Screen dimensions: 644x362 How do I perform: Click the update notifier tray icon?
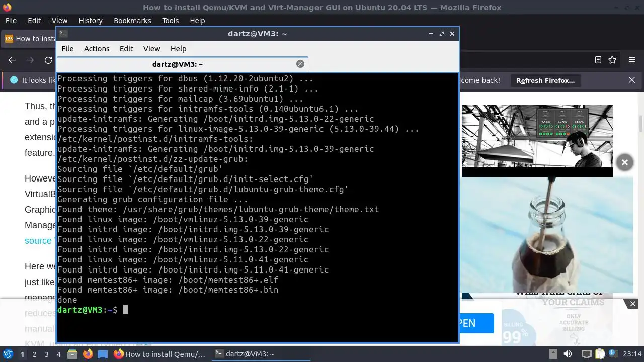click(613, 354)
